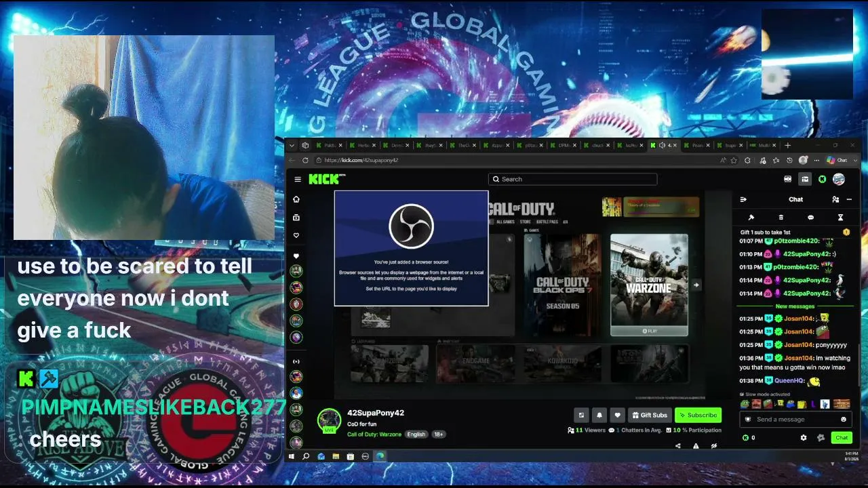The image size is (868, 488).
Task: Toggle theatre mode icon in Kick header
Action: 805,179
